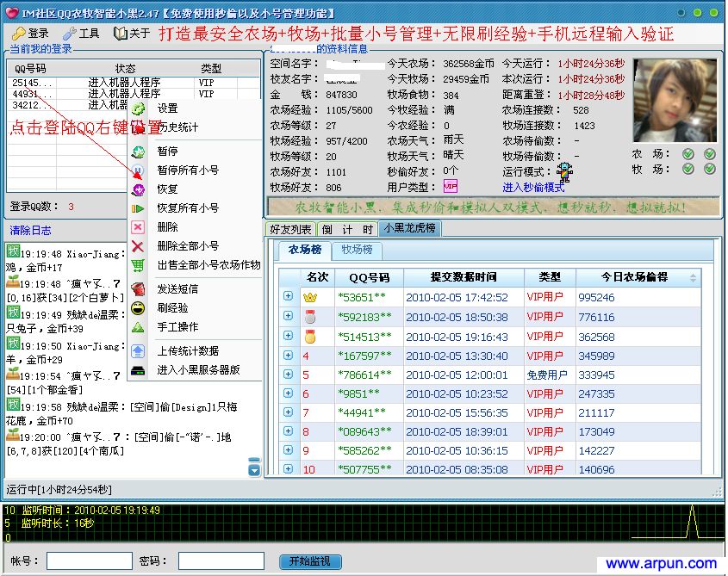Open the 关于 about menu
The height and width of the screenshot is (576, 728).
tap(132, 34)
